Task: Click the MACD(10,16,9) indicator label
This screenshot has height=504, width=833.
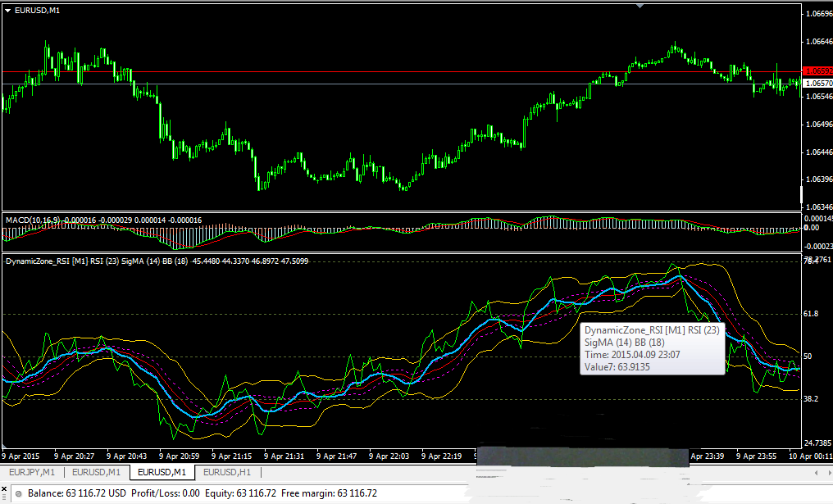Action: coord(33,220)
